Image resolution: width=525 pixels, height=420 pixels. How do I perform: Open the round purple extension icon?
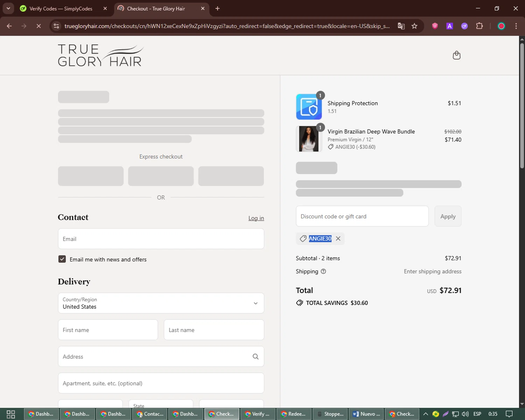(464, 26)
